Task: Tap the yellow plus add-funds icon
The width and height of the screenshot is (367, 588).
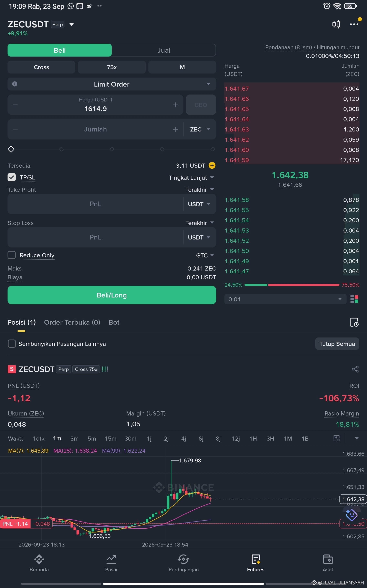Action: tap(212, 165)
